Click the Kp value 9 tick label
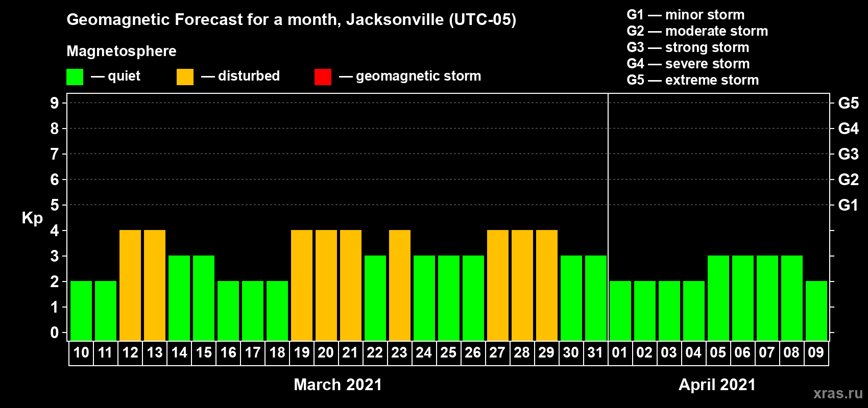Image resolution: width=868 pixels, height=408 pixels. click(x=55, y=103)
